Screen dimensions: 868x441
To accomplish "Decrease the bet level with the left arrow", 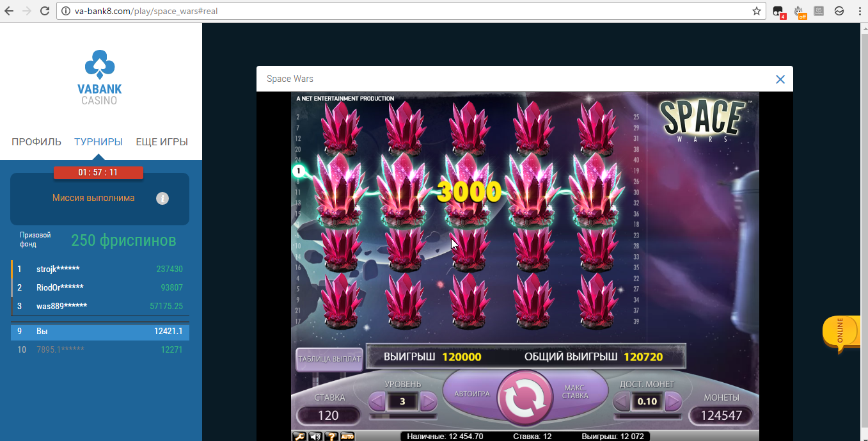I will pos(377,402).
